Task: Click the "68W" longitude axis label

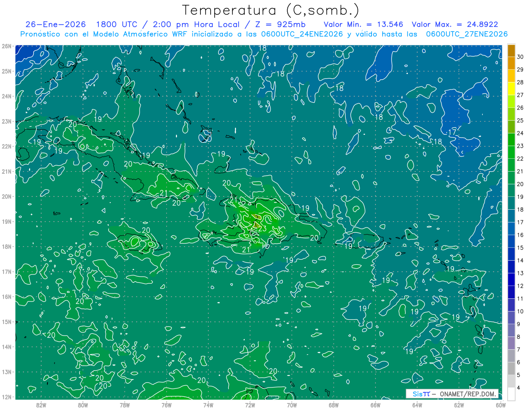Action: pyautogui.click(x=333, y=405)
